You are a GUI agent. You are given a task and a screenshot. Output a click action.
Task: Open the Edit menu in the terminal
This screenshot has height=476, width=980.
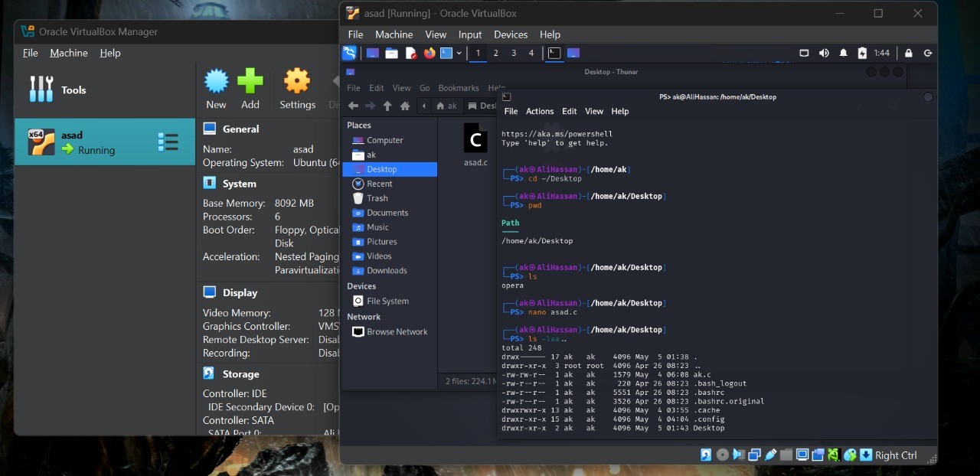(570, 111)
